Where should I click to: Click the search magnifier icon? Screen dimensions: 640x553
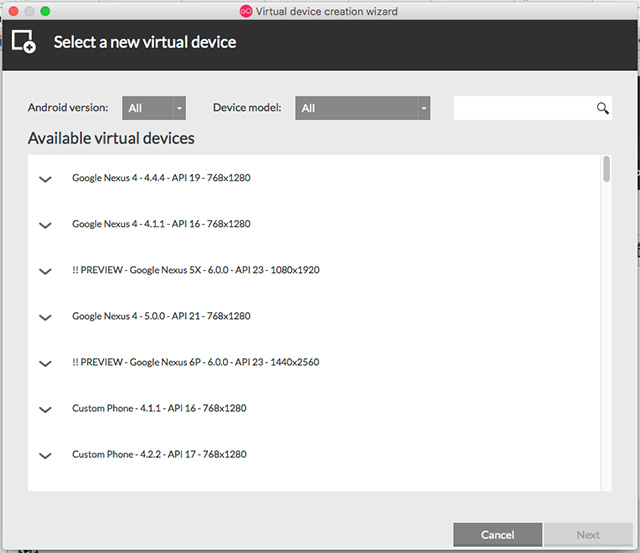tap(602, 108)
